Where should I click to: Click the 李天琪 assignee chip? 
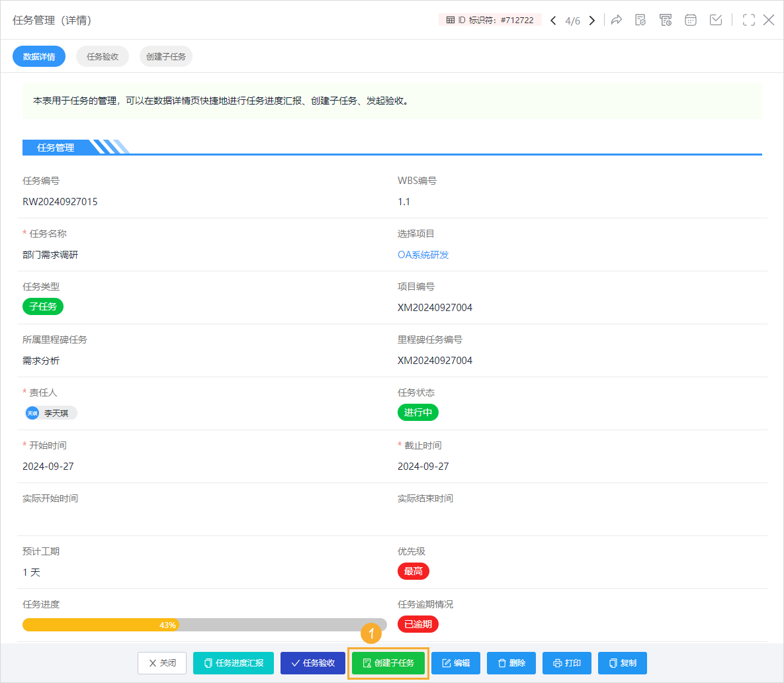(50, 413)
